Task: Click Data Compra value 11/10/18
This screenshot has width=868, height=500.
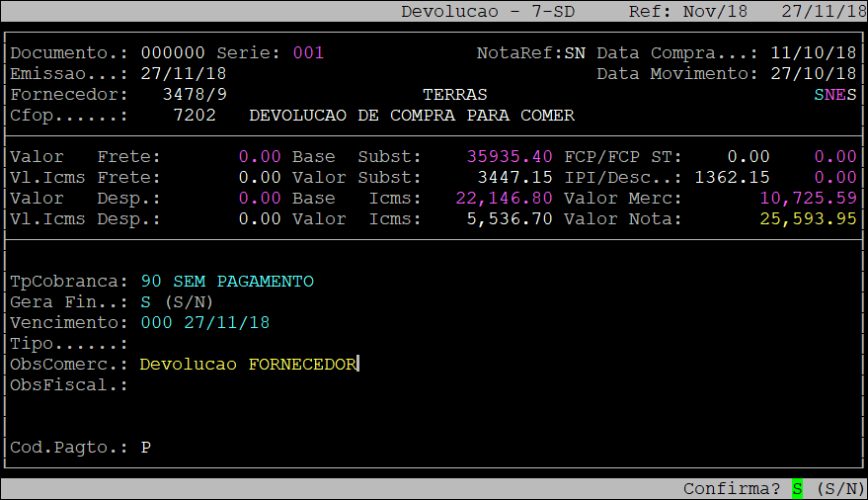Action: pos(814,53)
